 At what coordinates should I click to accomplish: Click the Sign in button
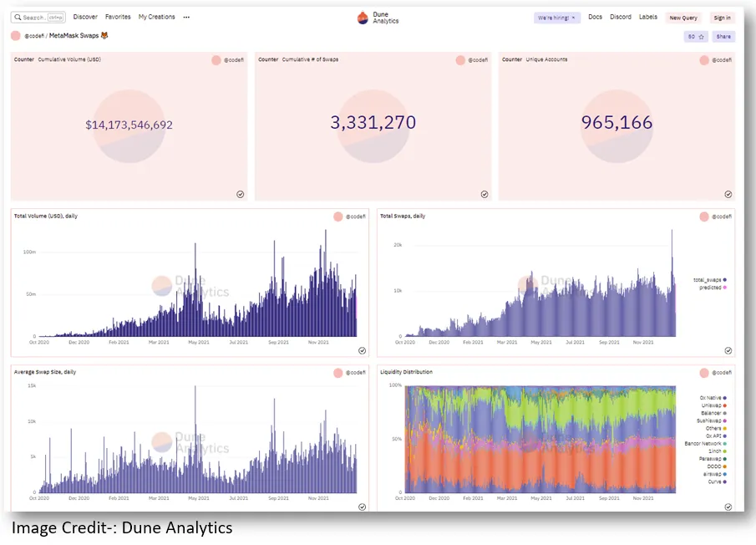point(723,18)
